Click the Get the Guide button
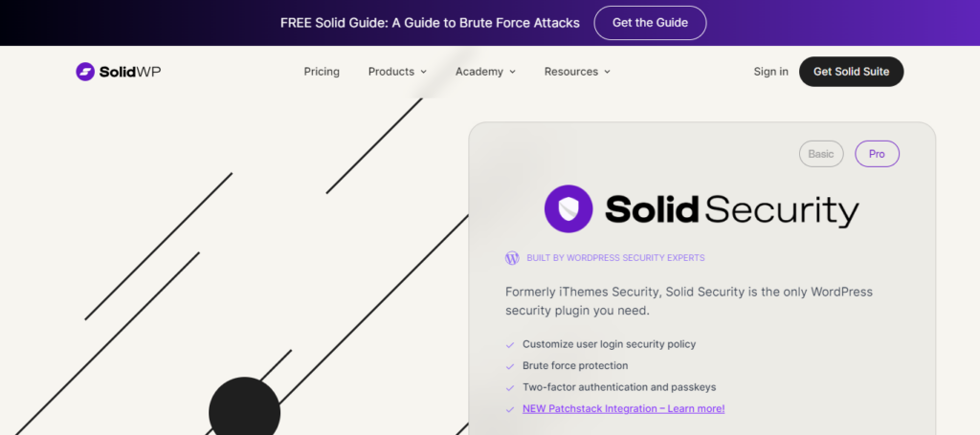 [650, 23]
